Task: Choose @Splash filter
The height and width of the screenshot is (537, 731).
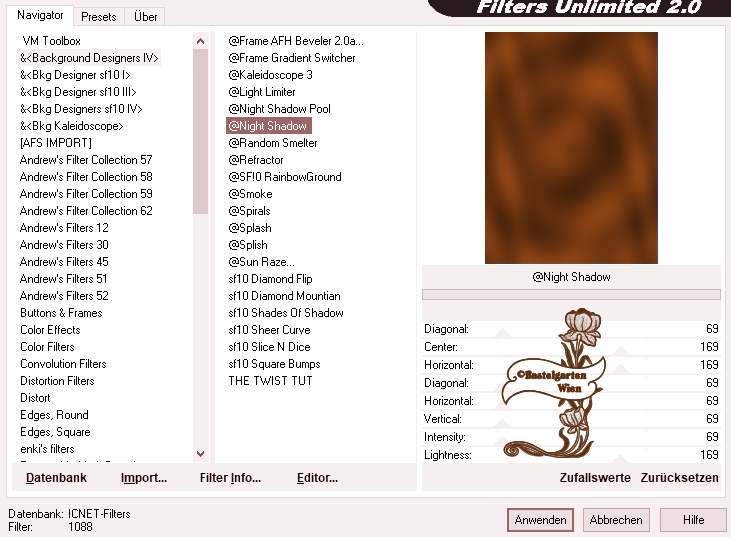Action: click(250, 228)
